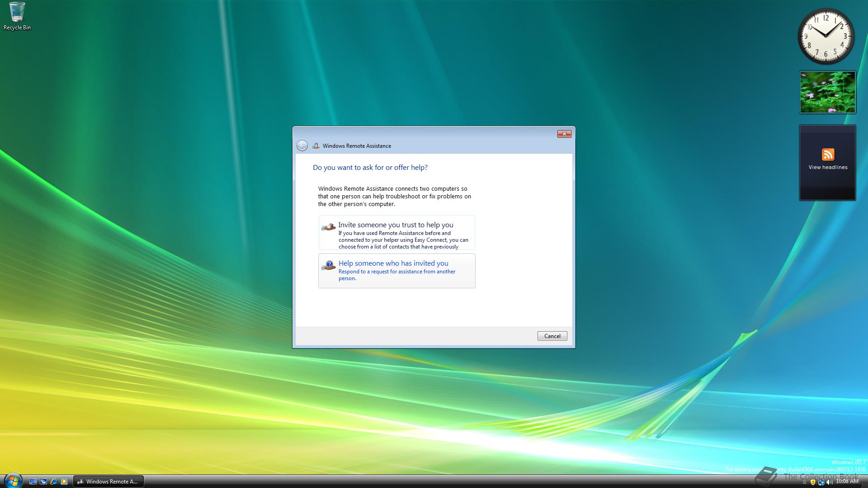
Task: Click Show Desktop in Quick Launch
Action: (x=33, y=482)
